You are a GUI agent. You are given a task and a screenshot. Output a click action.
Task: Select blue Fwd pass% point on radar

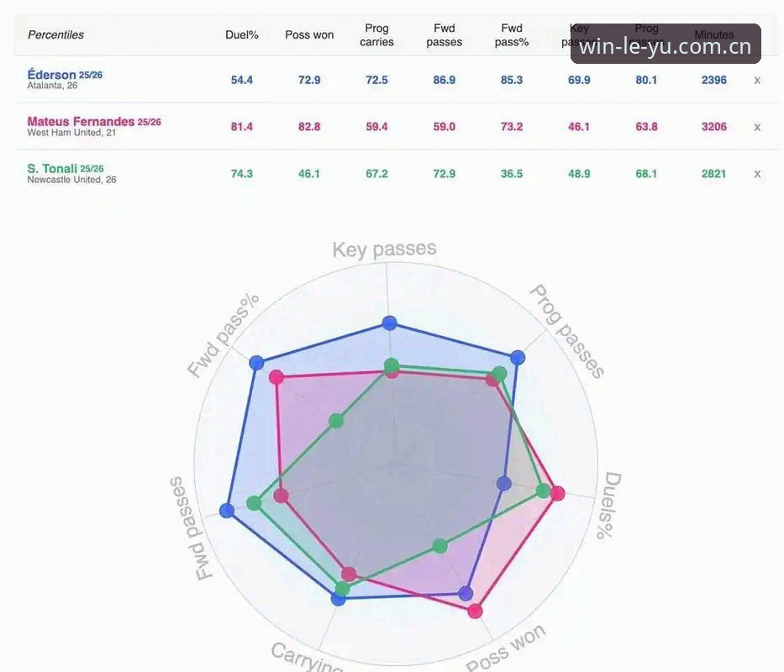pyautogui.click(x=256, y=363)
